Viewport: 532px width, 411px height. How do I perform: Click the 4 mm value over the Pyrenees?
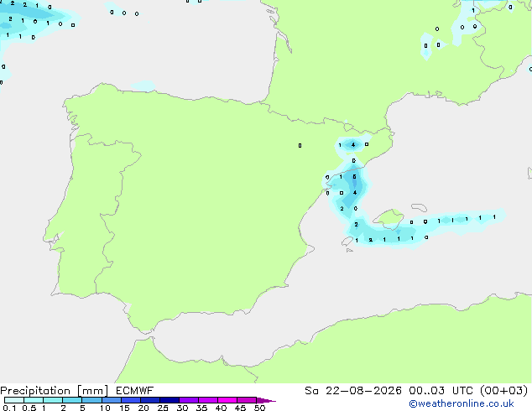point(353,145)
